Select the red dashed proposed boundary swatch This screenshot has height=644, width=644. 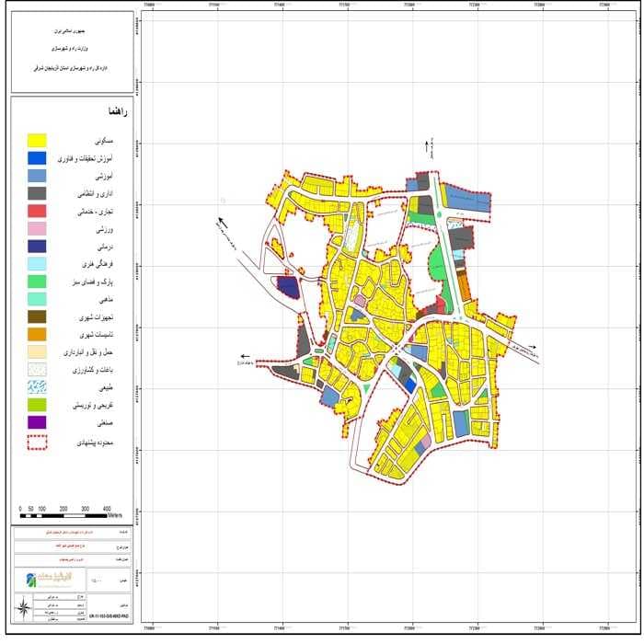pos(38,443)
